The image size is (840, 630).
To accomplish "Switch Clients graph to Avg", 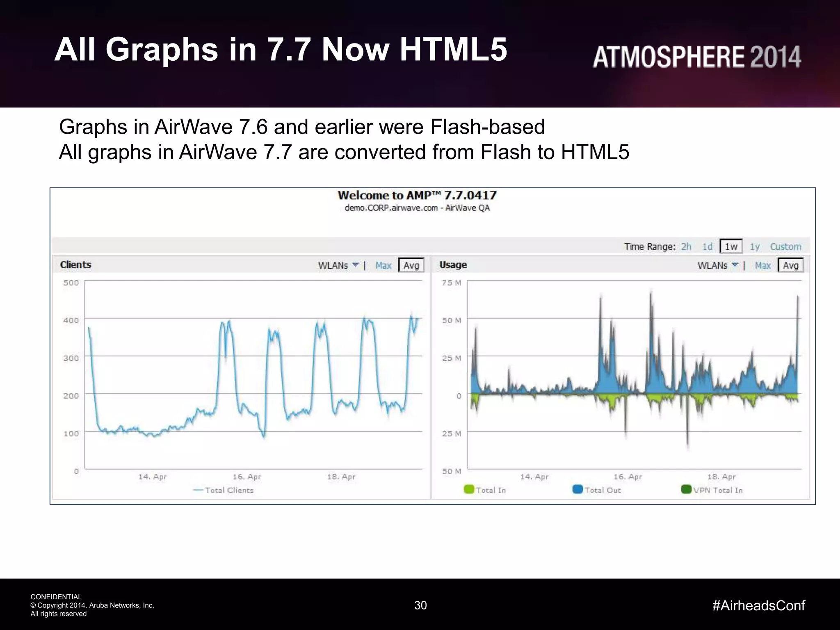I will pyautogui.click(x=411, y=265).
